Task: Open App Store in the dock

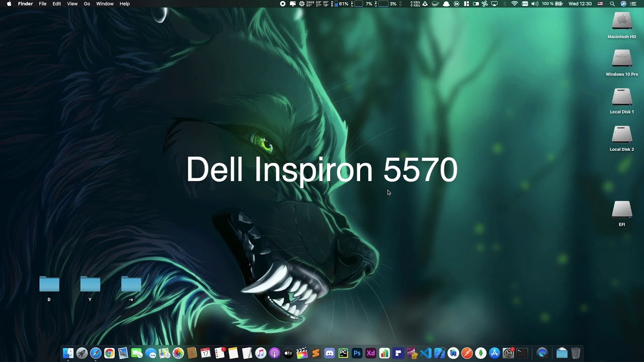Action: [495, 353]
